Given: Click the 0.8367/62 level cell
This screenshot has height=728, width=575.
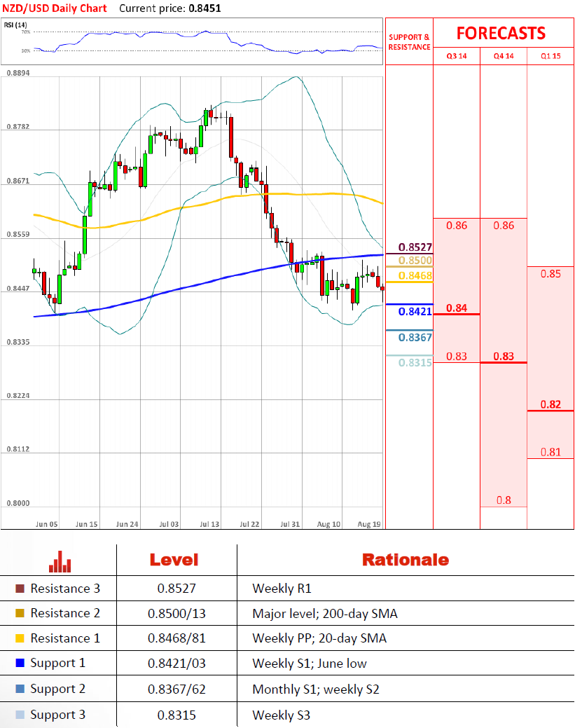Looking at the screenshot, I should point(176,689).
